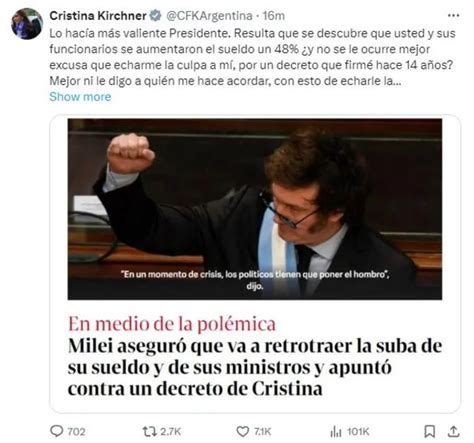Image resolution: width=474 pixels, height=443 pixels.
Task: Bookmark this tweet
Action: point(430,432)
